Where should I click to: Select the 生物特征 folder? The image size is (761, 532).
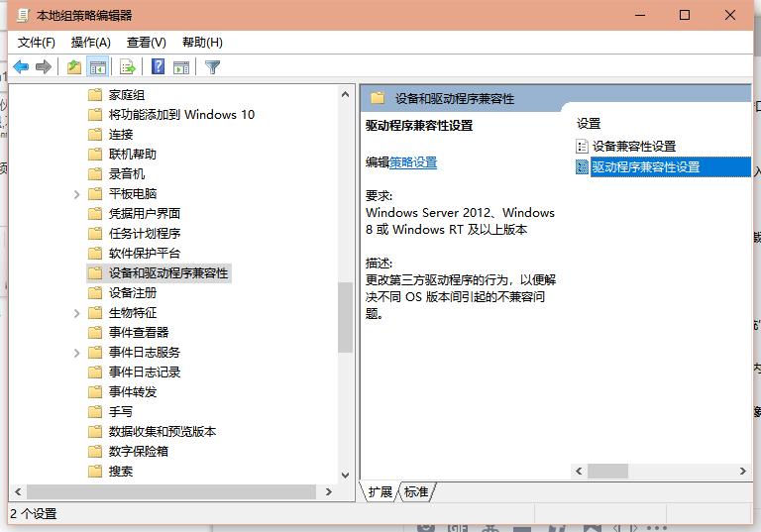click(133, 313)
